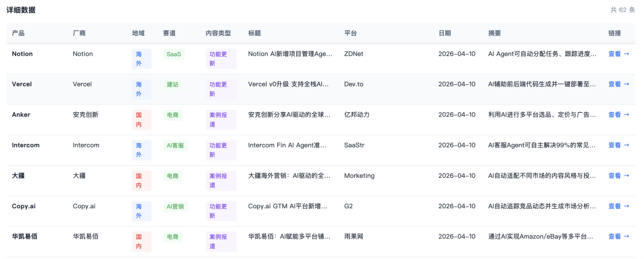
Task: Open the 查看 link for the Vercel row
Action: [618, 84]
